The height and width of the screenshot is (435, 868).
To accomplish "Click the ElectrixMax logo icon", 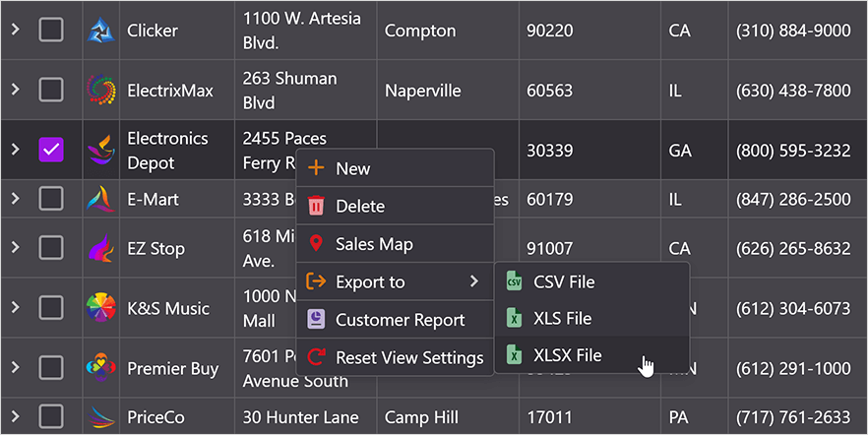I will 100,91.
